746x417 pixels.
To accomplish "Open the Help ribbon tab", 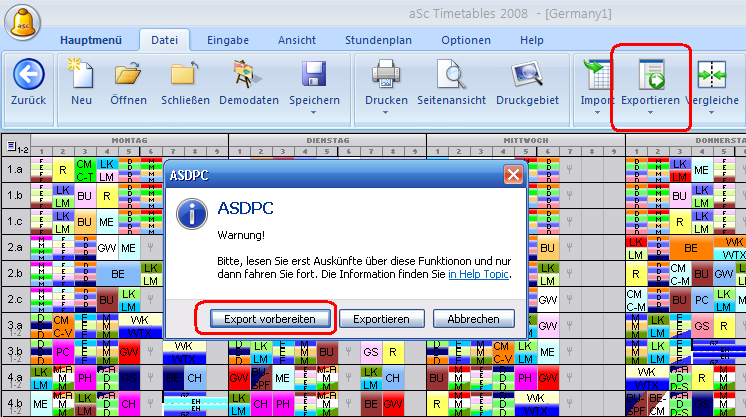I will pyautogui.click(x=531, y=40).
